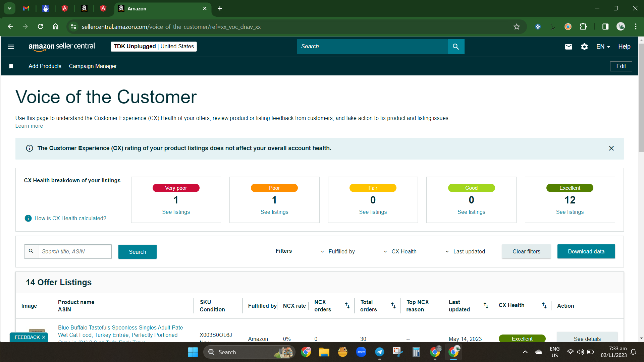Open File Explorer from the taskbar
Image resolution: width=644 pixels, height=362 pixels.
click(324, 352)
